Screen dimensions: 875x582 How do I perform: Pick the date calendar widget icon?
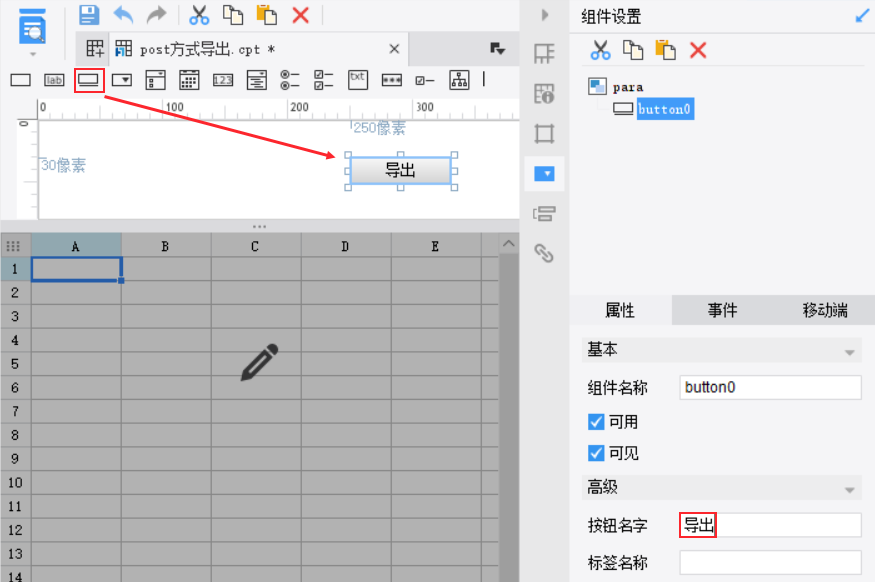(x=189, y=80)
